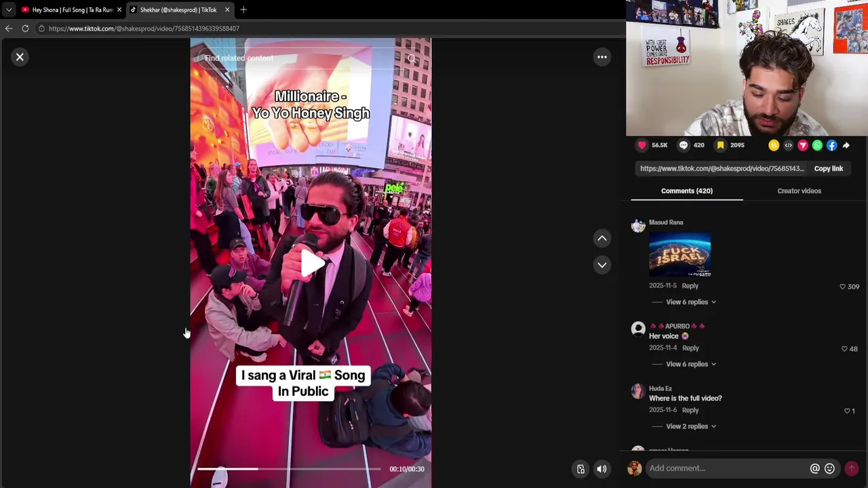Open the browser tab list dropdown

point(9,9)
